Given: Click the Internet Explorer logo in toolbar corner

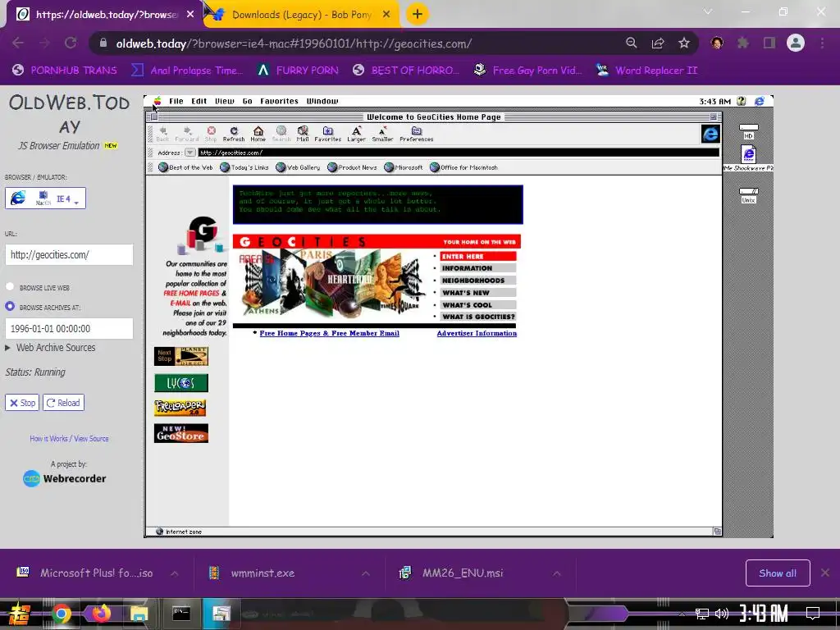Looking at the screenshot, I should (x=710, y=134).
